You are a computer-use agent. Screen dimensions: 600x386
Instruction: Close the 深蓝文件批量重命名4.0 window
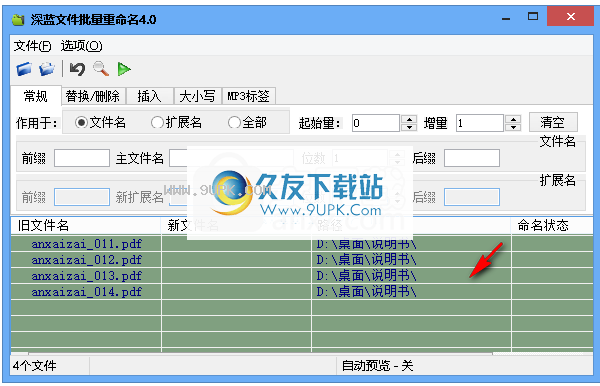pos(570,17)
